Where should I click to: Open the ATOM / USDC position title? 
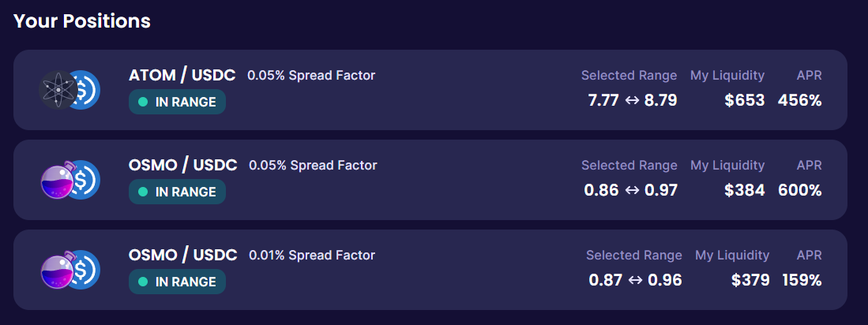pos(182,76)
